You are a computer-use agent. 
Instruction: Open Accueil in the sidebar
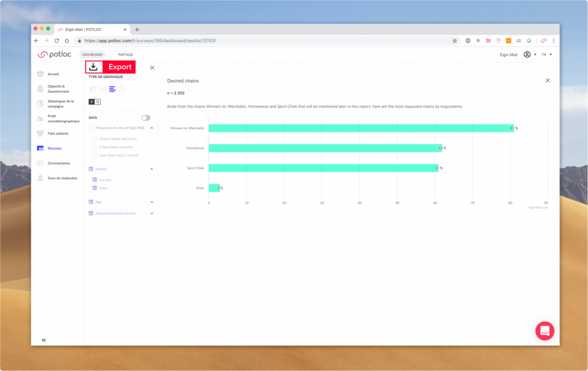(53, 74)
